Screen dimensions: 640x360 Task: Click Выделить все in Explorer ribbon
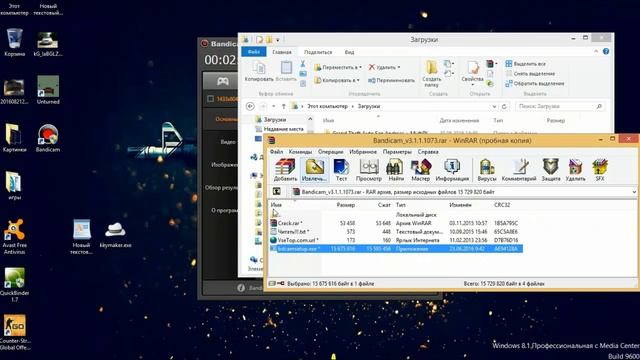[x=526, y=64]
